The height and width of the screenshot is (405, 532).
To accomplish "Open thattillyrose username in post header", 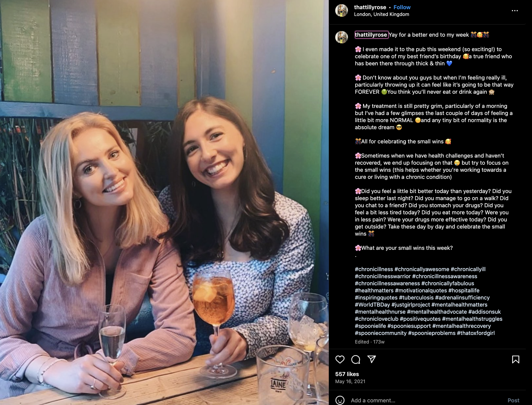I will (370, 7).
